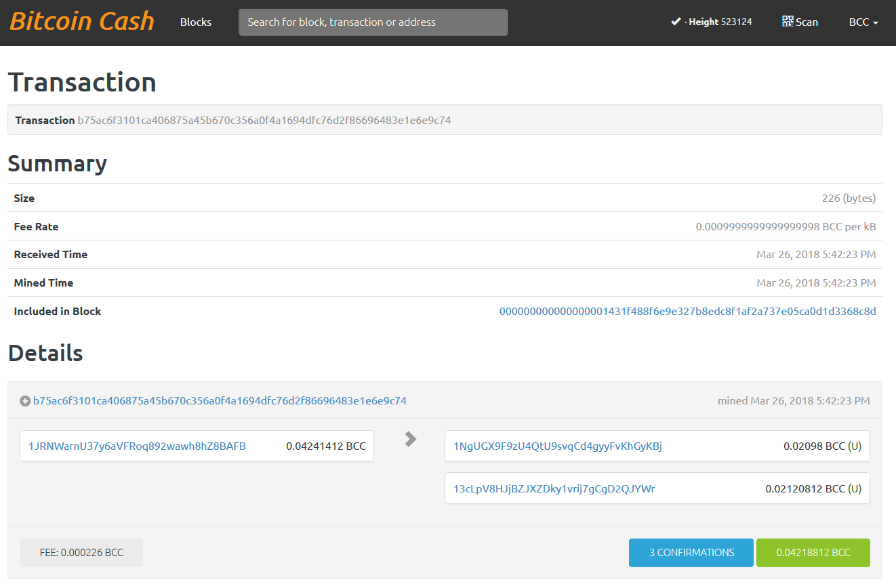Open the BCC currency dropdown

[x=863, y=22]
